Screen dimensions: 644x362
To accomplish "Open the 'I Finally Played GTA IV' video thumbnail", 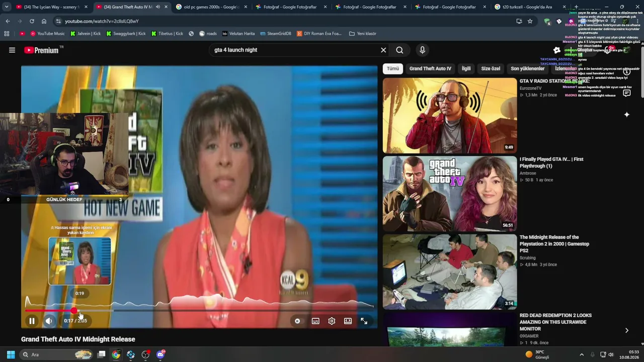I will [x=450, y=194].
